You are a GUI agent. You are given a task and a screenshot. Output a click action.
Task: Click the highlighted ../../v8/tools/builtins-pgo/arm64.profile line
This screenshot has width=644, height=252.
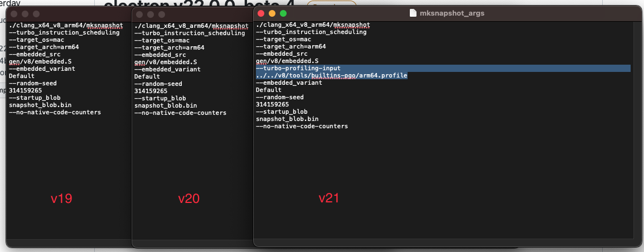(331, 75)
